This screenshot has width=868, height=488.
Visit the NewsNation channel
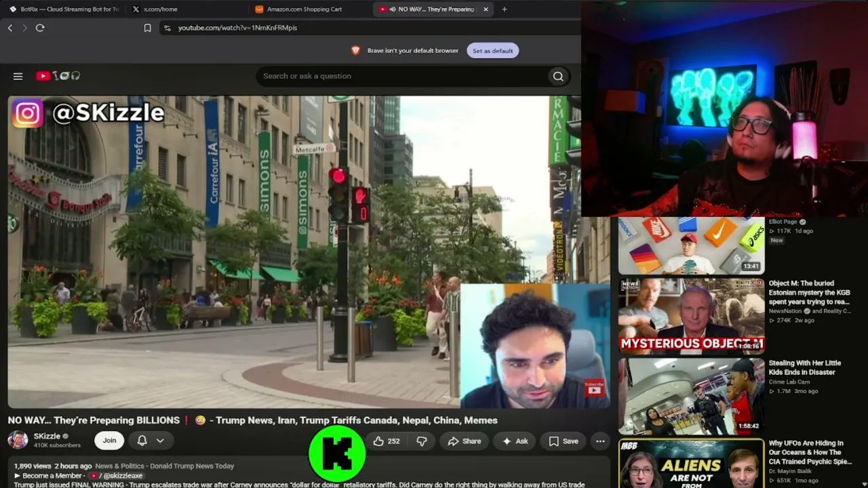786,311
